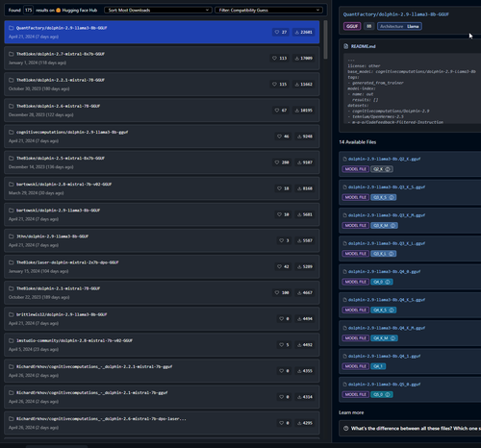Open dolphin-2.9-llama3-8b.Q2_K.gguf file entry
This screenshot has height=448, width=481.
point(410,164)
